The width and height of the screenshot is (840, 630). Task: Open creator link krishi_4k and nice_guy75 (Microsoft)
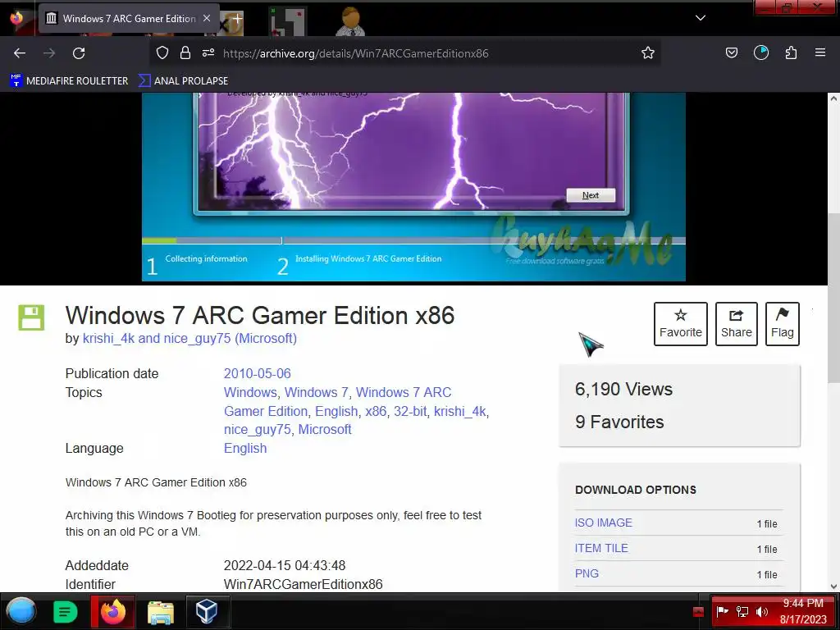(189, 339)
